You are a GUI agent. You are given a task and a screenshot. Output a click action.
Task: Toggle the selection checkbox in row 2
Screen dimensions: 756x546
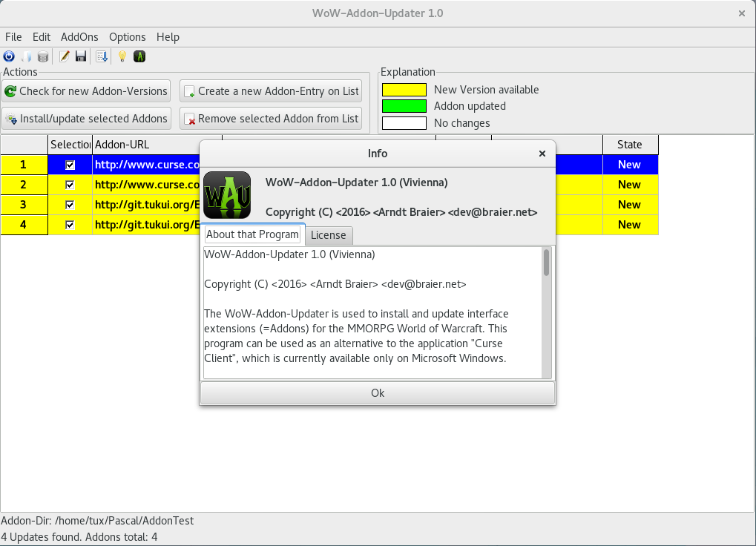point(70,185)
